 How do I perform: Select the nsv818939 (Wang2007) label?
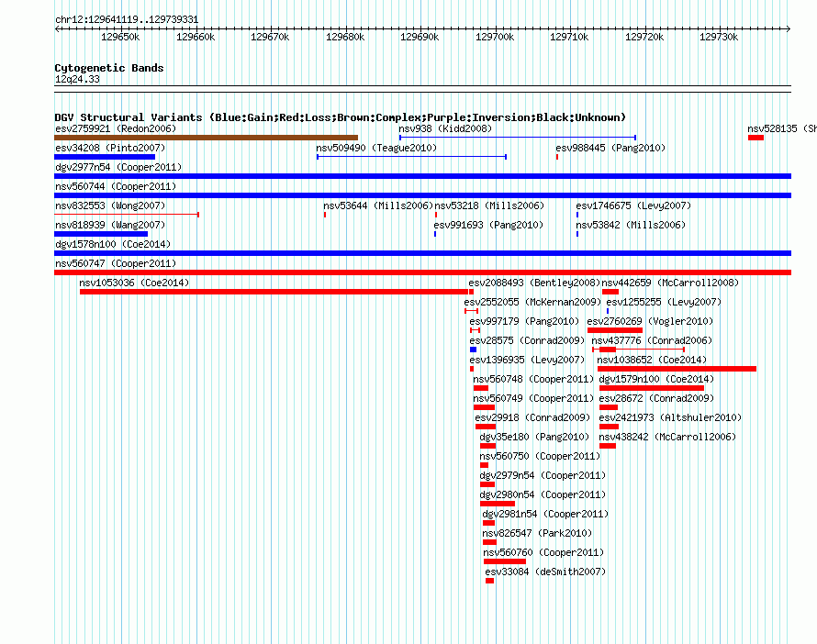pyautogui.click(x=110, y=225)
